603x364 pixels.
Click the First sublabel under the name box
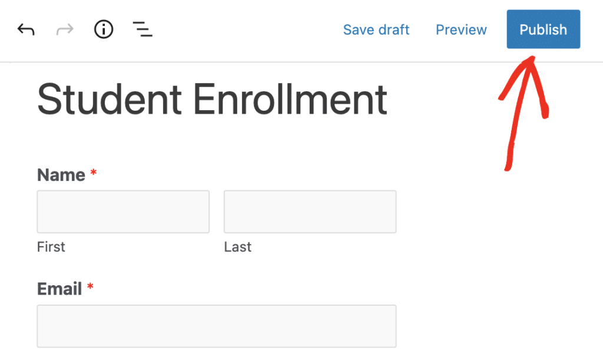pyautogui.click(x=51, y=247)
